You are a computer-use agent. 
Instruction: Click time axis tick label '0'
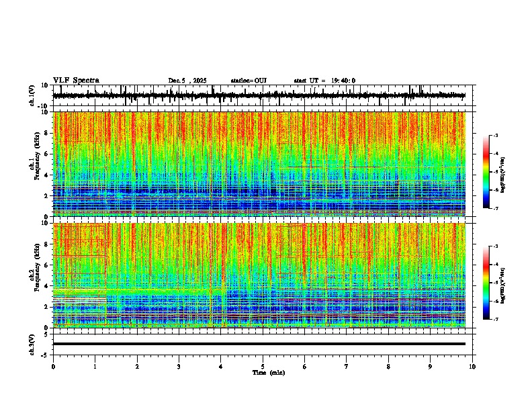tap(53, 367)
